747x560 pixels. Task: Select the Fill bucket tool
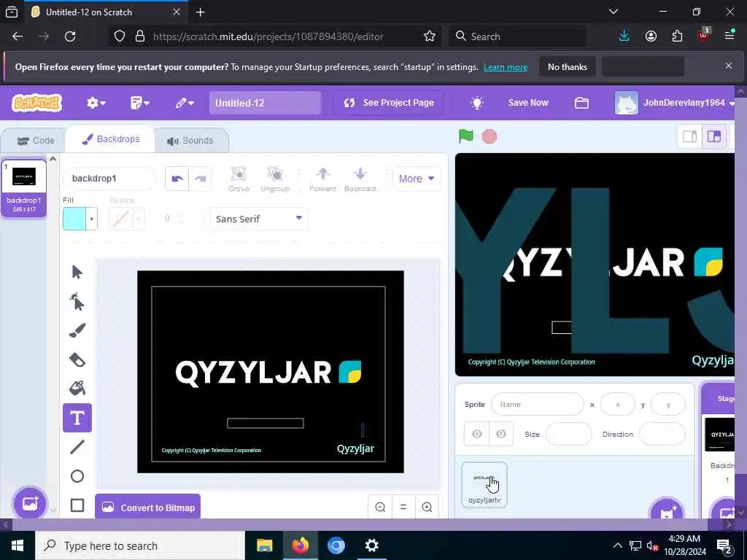(x=77, y=389)
